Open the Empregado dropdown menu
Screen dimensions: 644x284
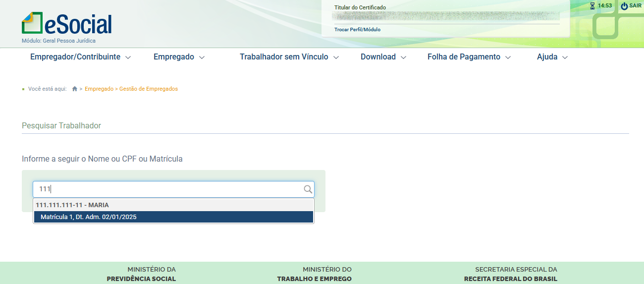point(179,57)
